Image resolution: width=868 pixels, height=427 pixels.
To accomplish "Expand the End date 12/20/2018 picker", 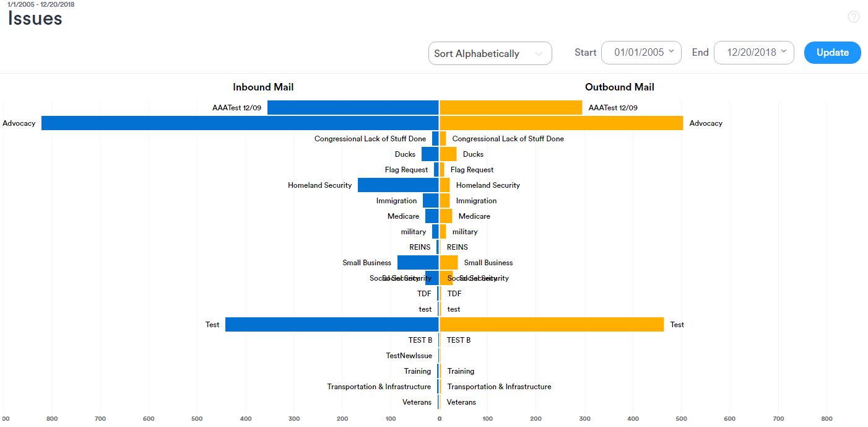I will (x=753, y=53).
